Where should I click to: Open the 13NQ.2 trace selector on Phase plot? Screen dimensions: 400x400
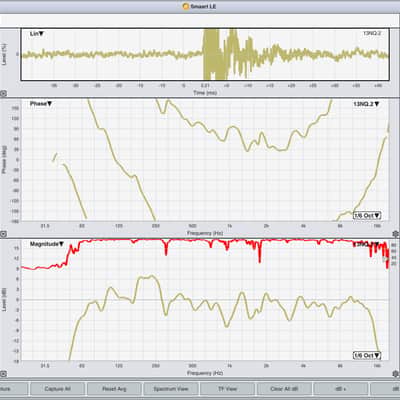[x=366, y=104]
